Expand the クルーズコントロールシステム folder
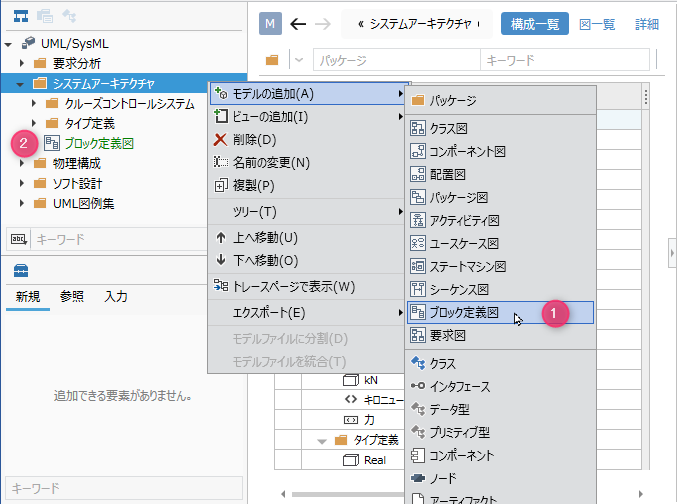Viewport: 677px width, 504px height. 34,104
